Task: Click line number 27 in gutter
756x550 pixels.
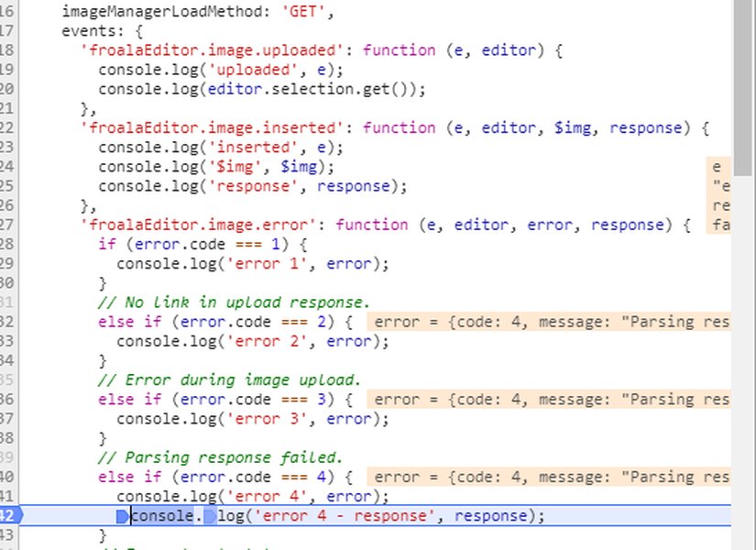Action: [6, 225]
